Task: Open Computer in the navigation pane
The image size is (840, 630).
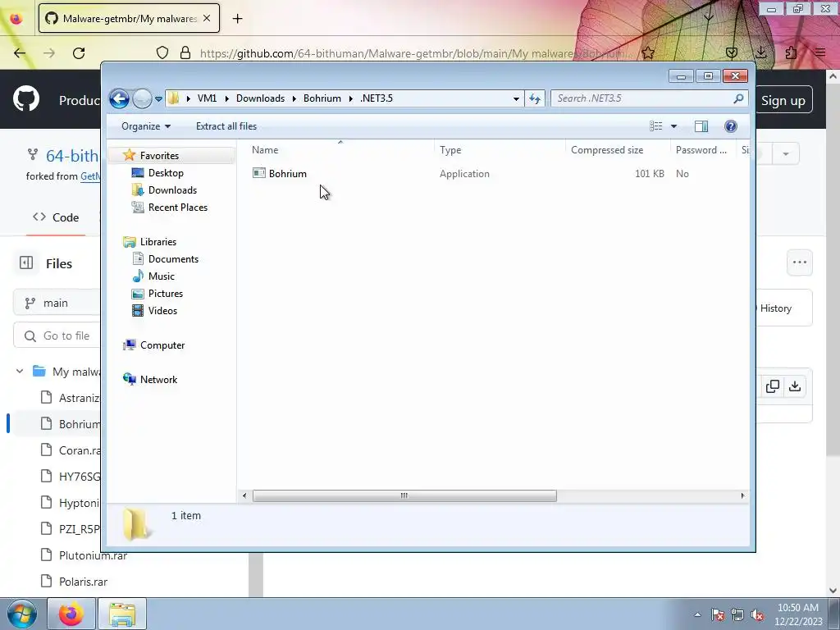Action: pos(162,345)
